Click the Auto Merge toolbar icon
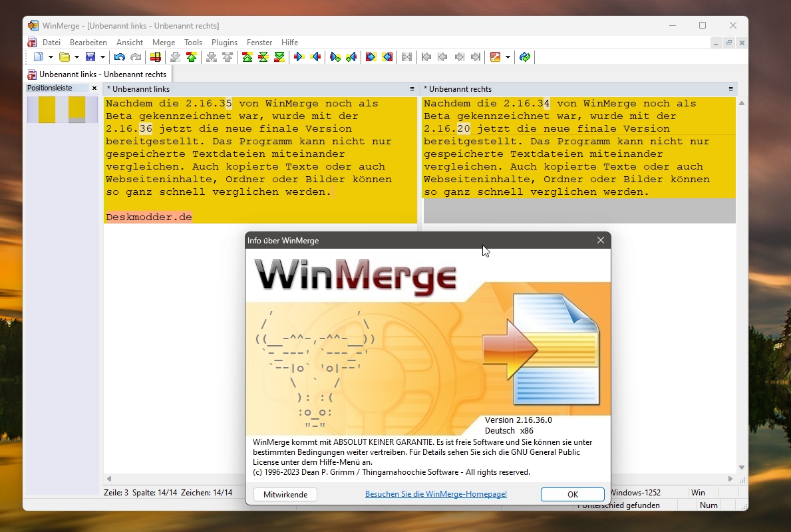This screenshot has width=791, height=532. pos(406,57)
